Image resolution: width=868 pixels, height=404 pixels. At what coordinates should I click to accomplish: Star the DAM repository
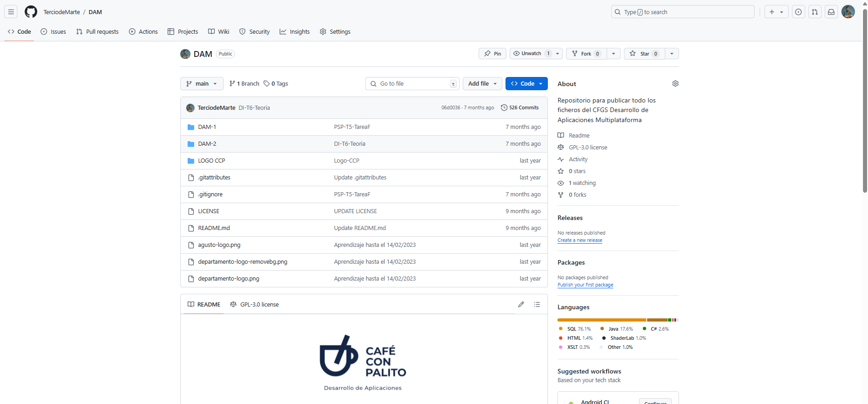(x=644, y=54)
